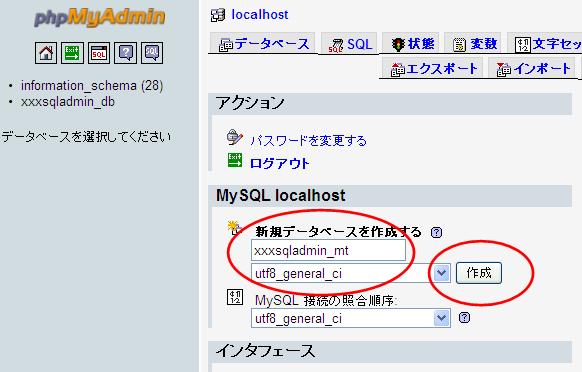Image resolution: width=582 pixels, height=372 pixels.
Task: Click help icon next to 新規データベースを作成する
Action: 436,232
